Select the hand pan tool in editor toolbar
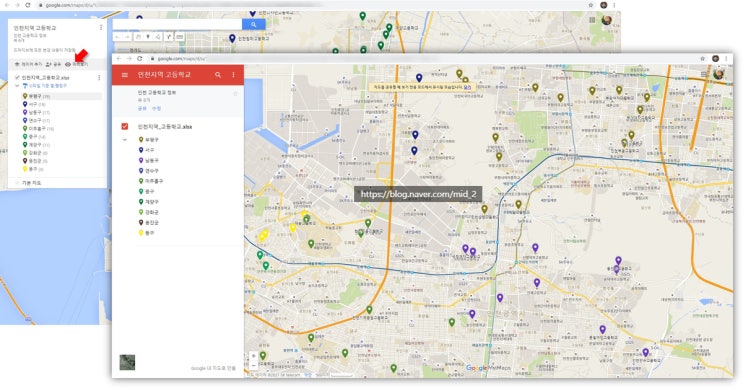 [138, 36]
